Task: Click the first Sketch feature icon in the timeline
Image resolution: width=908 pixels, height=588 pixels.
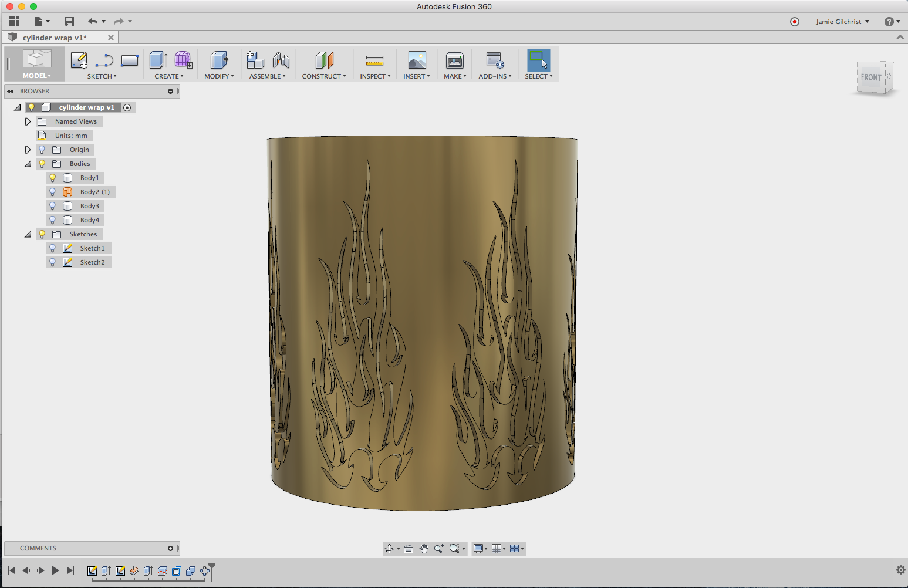Action: [x=92, y=570]
